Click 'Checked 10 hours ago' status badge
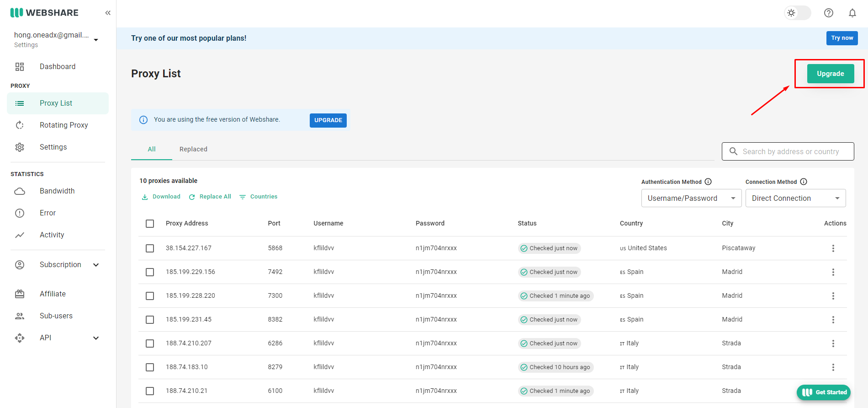The width and height of the screenshot is (868, 408). pos(556,367)
